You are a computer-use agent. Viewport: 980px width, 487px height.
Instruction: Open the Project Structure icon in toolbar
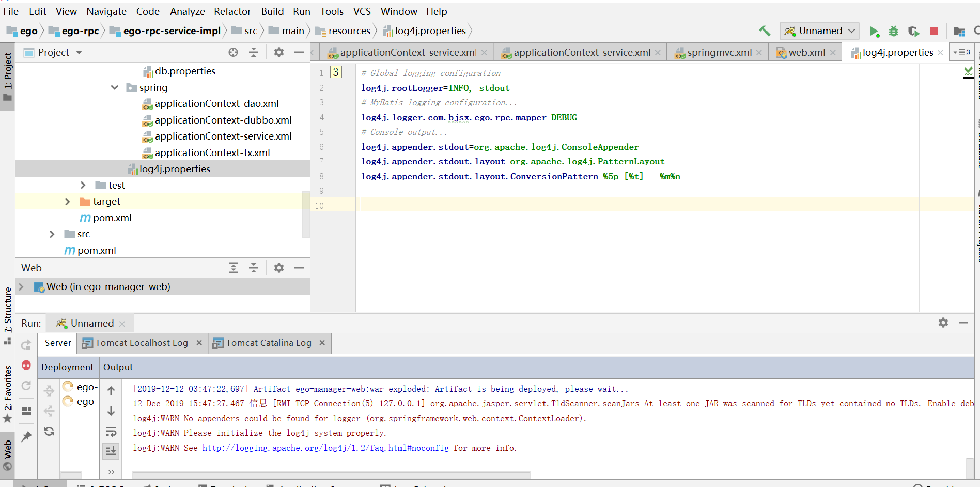coord(959,32)
